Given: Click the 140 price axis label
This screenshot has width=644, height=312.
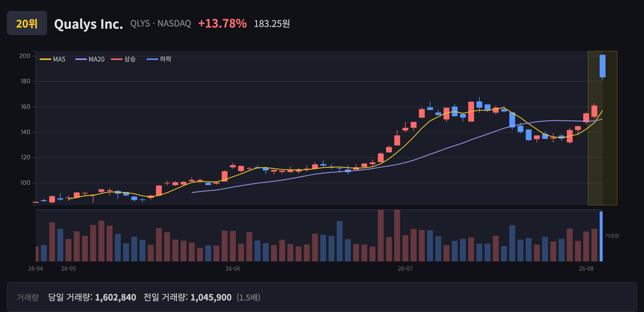Looking at the screenshot, I should coord(25,132).
